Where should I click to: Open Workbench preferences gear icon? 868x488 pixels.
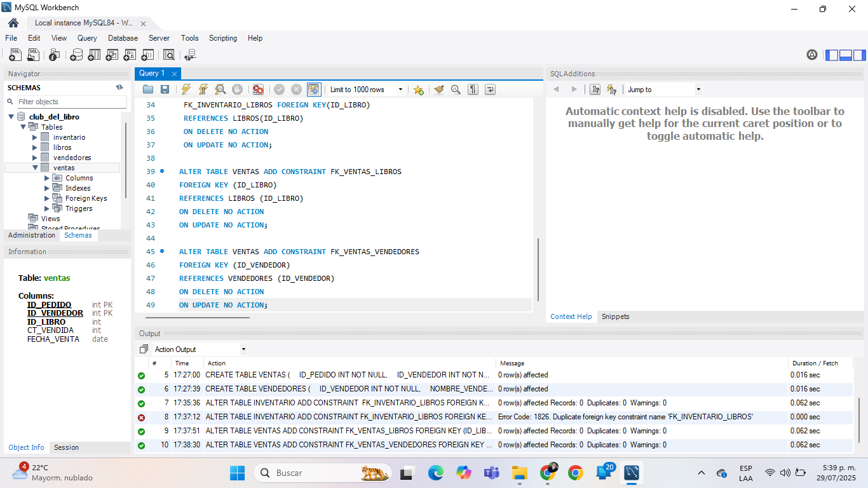[812, 55]
